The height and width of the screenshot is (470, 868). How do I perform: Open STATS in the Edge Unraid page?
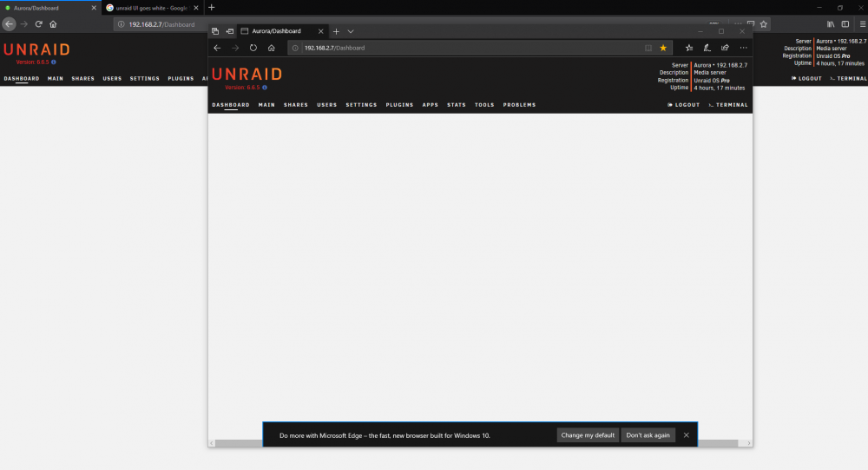pos(457,105)
